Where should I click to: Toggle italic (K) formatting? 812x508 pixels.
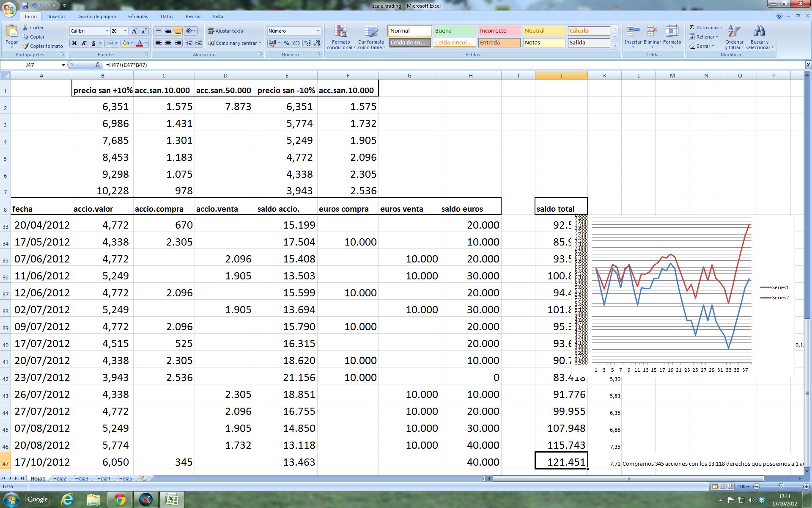84,43
